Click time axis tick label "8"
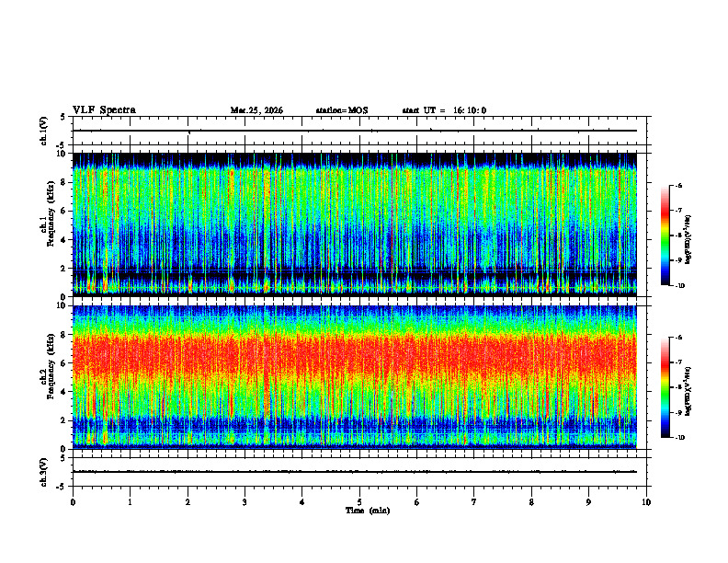Viewport: 728px width, 563px height. coord(531,502)
